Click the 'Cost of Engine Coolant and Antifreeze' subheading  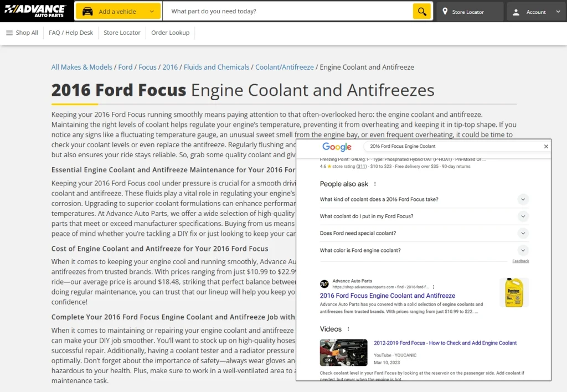160,249
